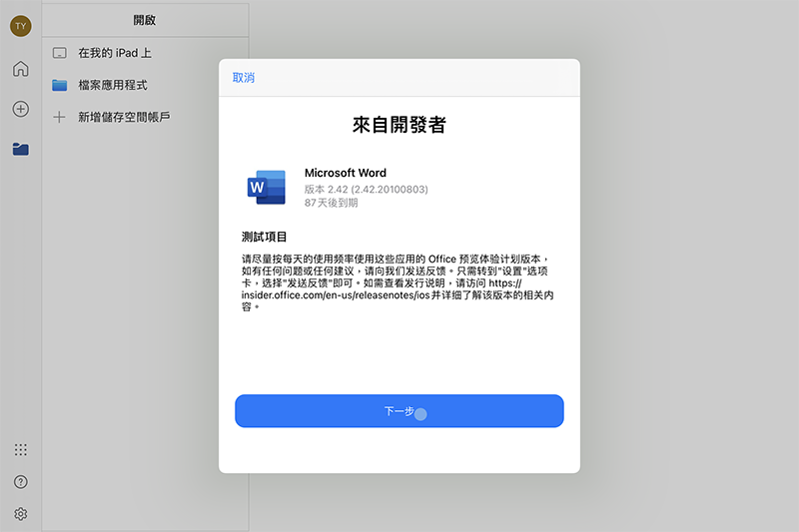The image size is (799, 532).
Task: Click the 測試項目 section heading
Action: coord(264,237)
